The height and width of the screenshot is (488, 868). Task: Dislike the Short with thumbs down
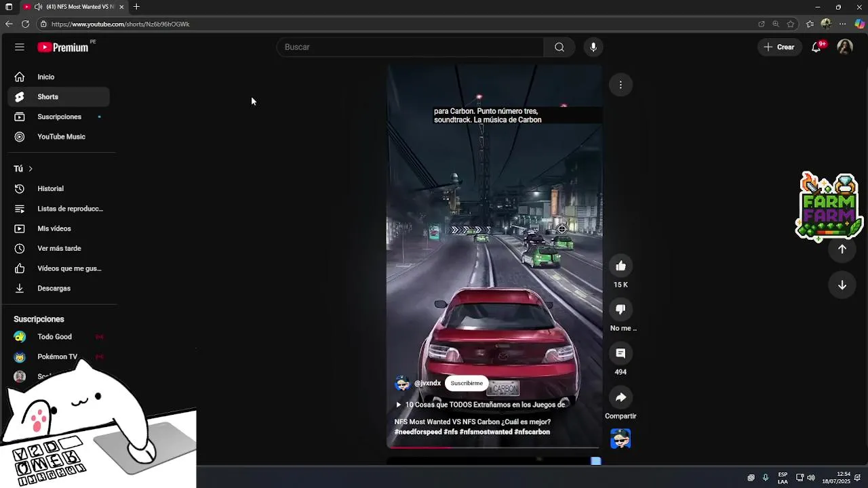pos(620,309)
